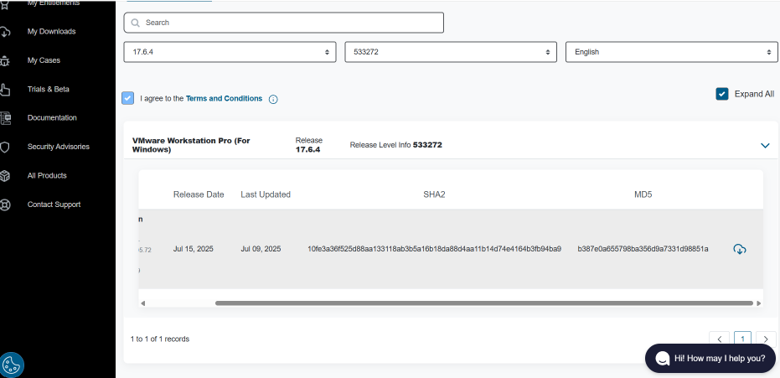This screenshot has width=780, height=378.
Task: Click the Release Date column header
Action: pyautogui.click(x=198, y=194)
